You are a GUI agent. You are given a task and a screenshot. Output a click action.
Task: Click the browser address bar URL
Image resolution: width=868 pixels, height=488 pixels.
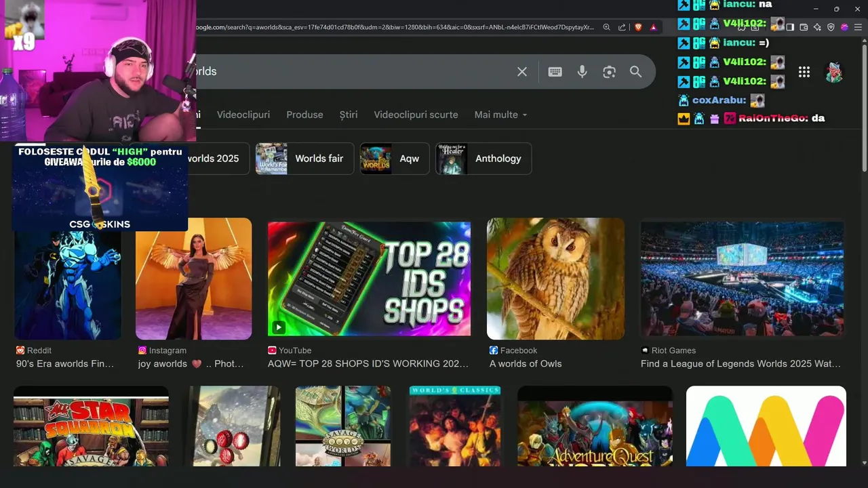pyautogui.click(x=395, y=27)
